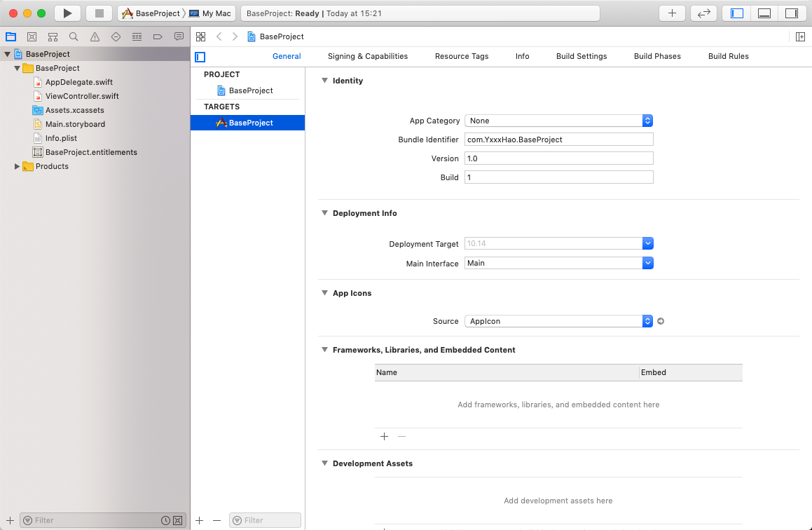
Task: Click BaseProject in the jump bar
Action: pos(275,36)
